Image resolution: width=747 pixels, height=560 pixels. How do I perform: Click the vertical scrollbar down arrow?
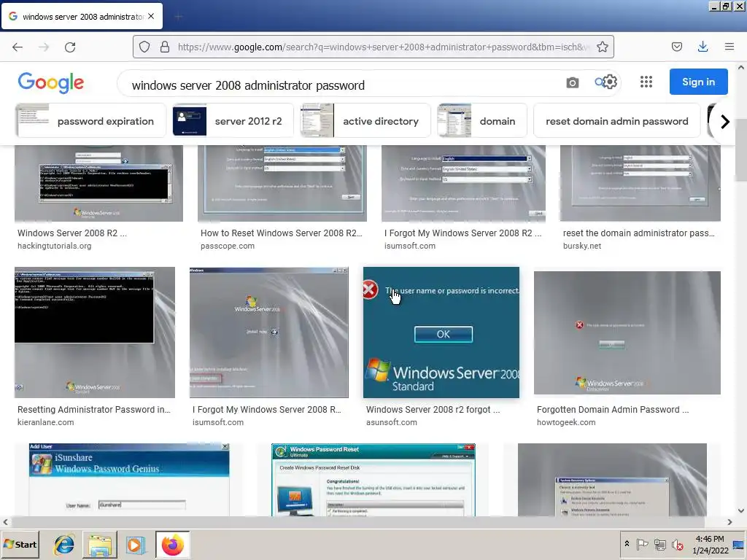point(741,510)
